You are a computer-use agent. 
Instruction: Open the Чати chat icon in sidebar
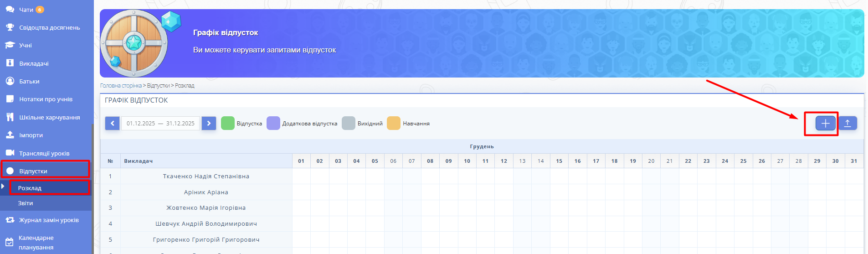10,10
